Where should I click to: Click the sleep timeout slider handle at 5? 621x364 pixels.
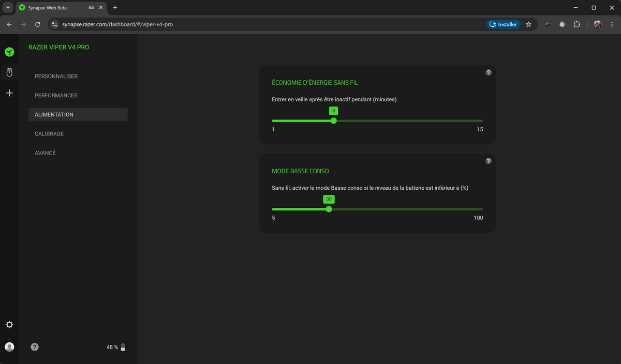(333, 120)
